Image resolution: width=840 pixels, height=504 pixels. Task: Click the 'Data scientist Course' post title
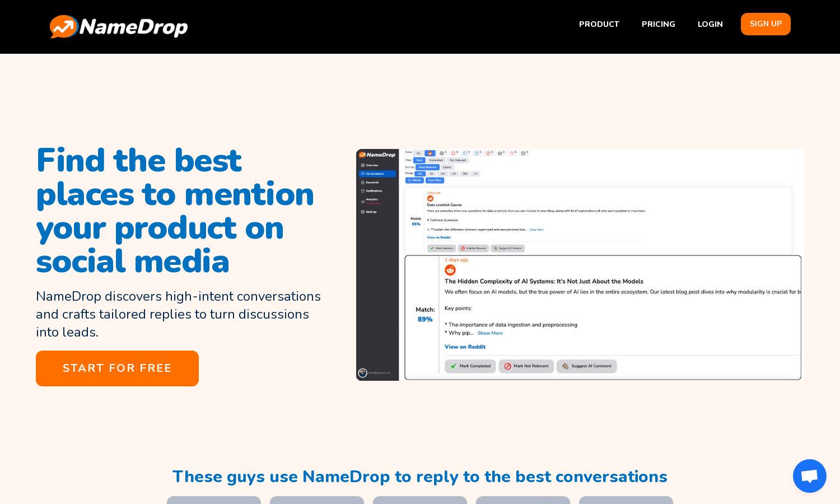click(444, 205)
